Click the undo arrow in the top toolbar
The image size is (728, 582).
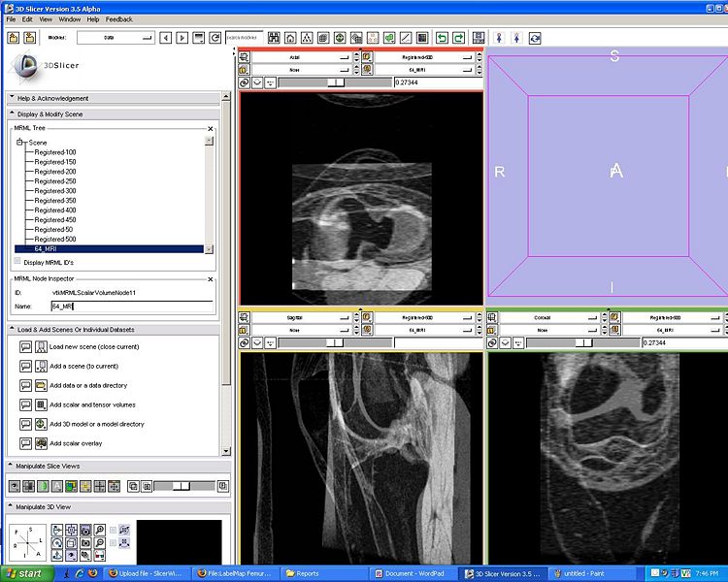442,38
